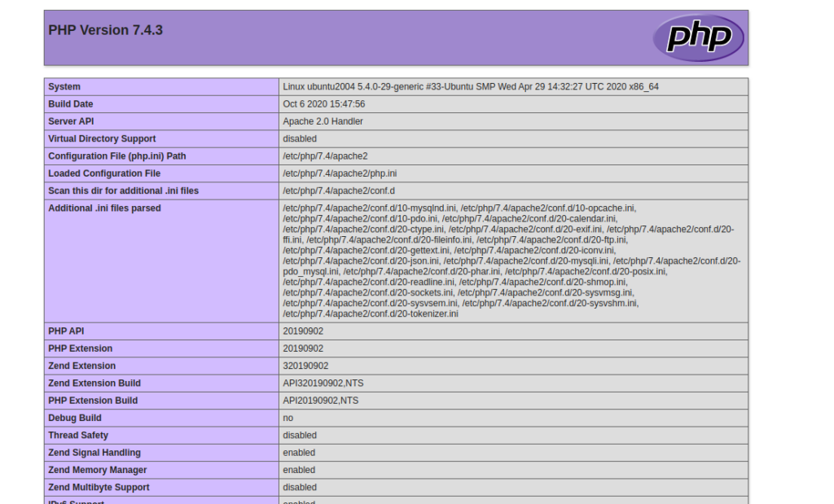Select the '/etc/php/7.4/apache2/php.ini' value
Image resolution: width=834 pixels, height=504 pixels.
tap(340, 173)
